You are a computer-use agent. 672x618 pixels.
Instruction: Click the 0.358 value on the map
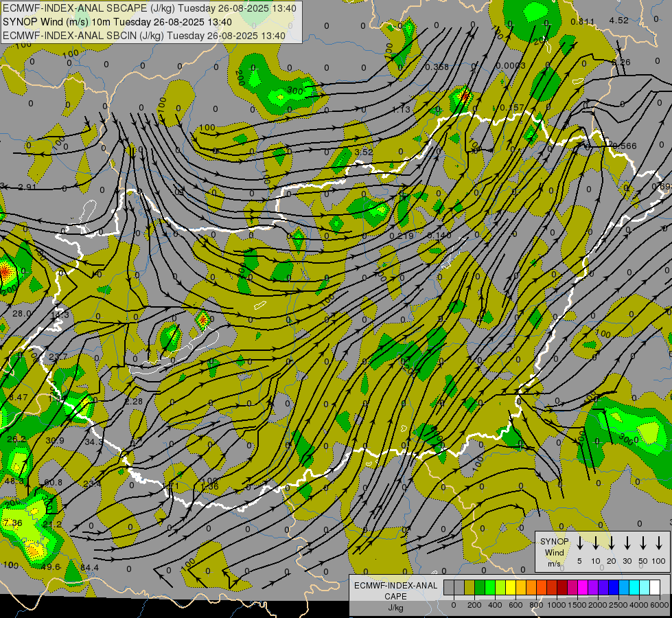[x=437, y=67]
